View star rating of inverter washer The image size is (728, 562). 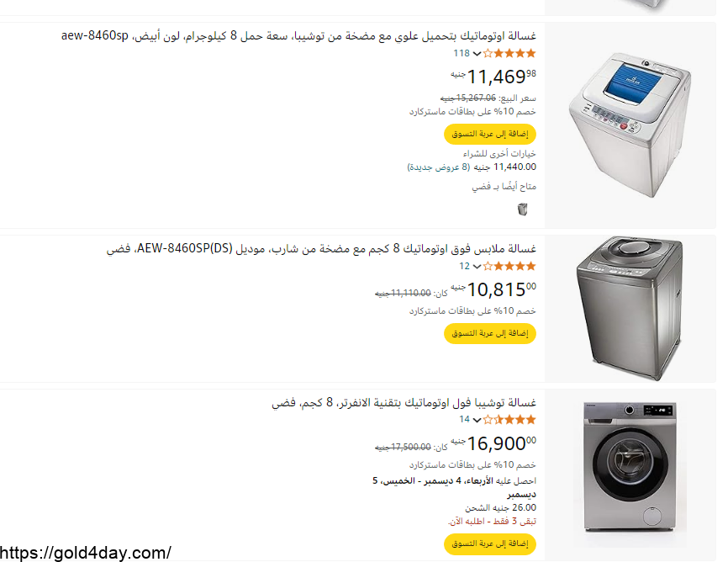click(509, 420)
